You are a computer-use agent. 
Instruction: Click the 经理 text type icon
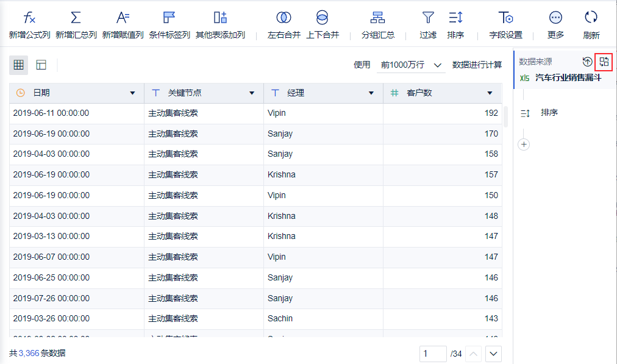pos(275,93)
